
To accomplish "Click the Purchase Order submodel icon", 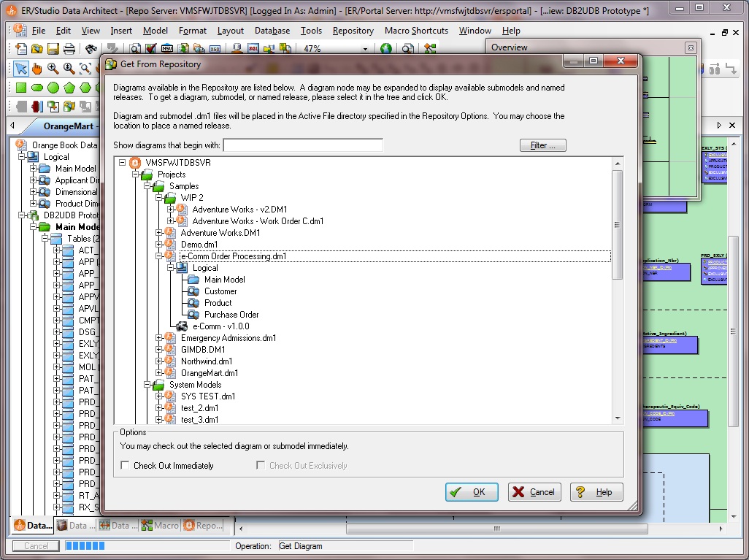I will [x=193, y=315].
